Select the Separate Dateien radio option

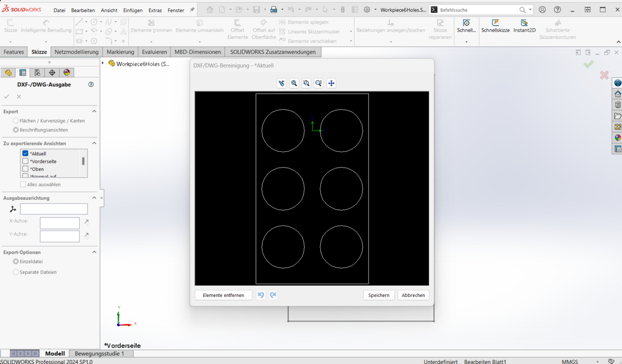(x=16, y=272)
